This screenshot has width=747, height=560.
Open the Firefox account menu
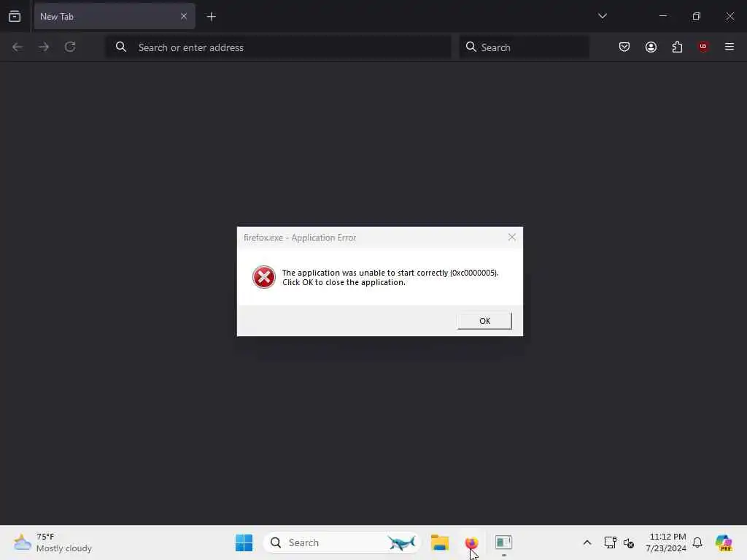pyautogui.click(x=651, y=47)
